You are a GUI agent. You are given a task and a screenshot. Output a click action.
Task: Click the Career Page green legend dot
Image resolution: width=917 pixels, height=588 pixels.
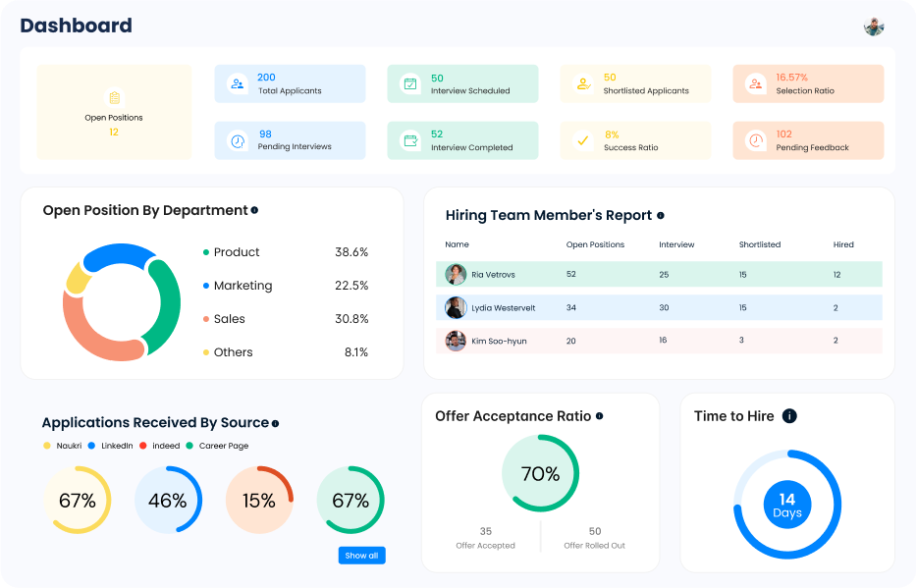[189, 446]
